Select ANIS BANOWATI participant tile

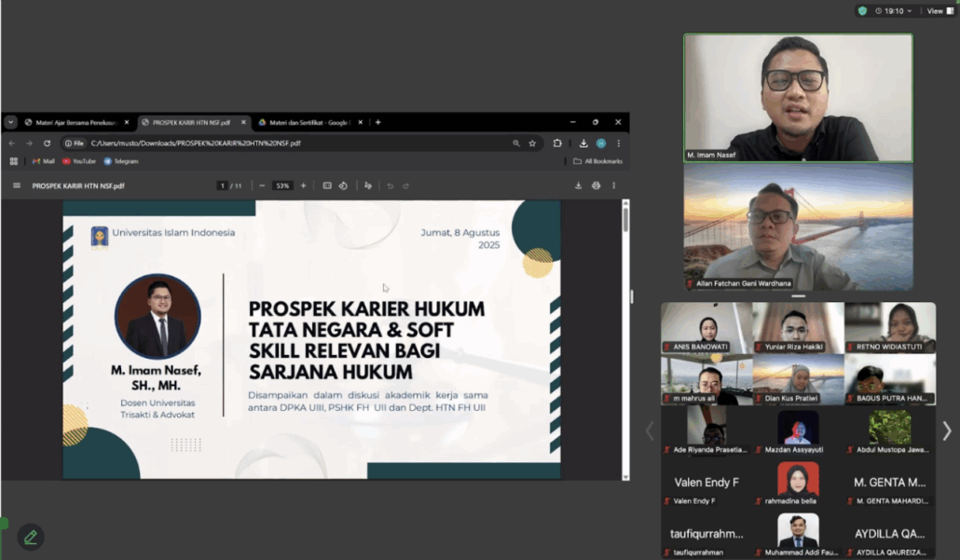click(x=706, y=327)
